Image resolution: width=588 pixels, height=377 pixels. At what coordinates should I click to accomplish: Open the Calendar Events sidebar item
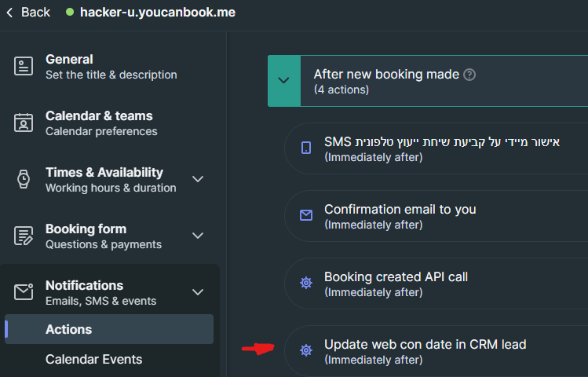coord(93,359)
